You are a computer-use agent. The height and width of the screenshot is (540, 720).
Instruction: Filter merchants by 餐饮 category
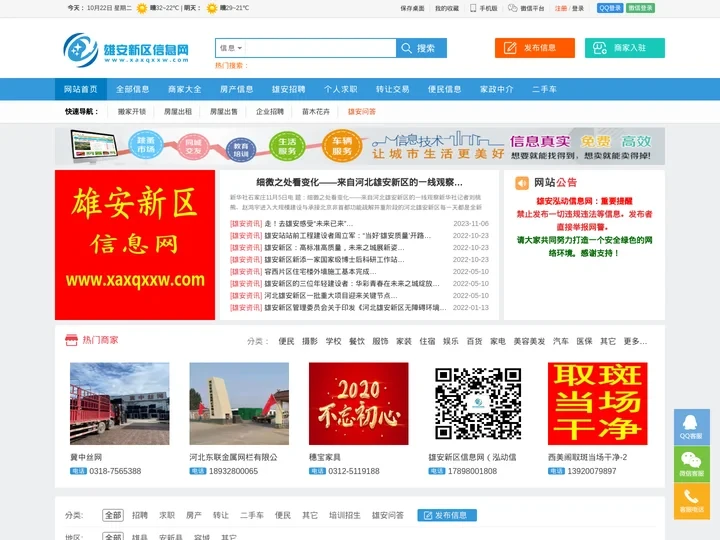pos(357,341)
